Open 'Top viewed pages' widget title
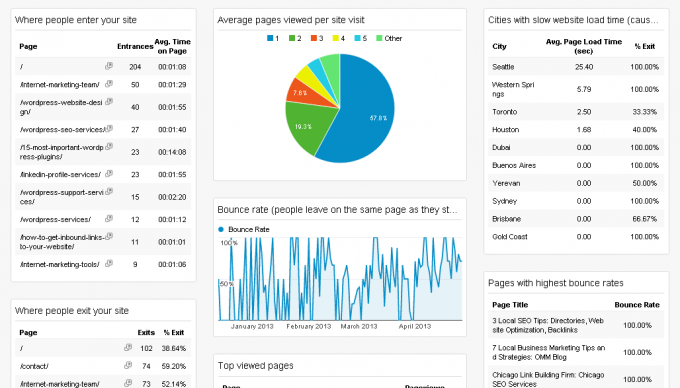The height and width of the screenshot is (388, 680). [x=255, y=365]
